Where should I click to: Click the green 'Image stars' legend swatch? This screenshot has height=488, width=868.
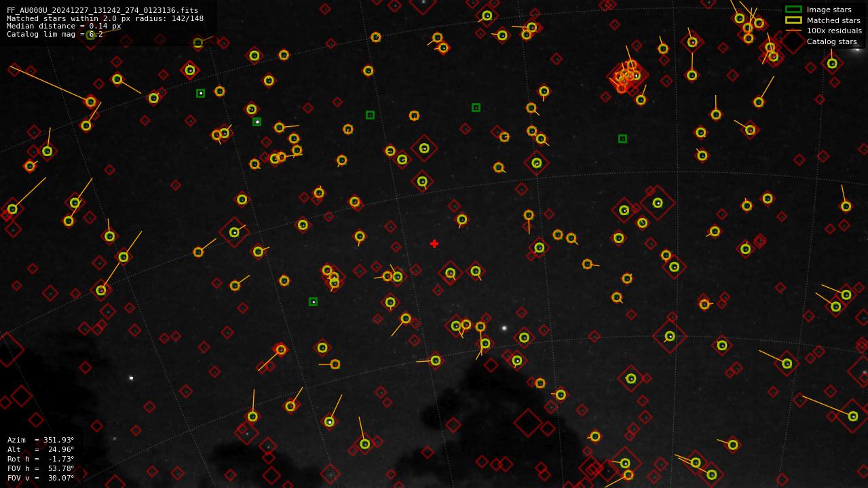click(793, 10)
